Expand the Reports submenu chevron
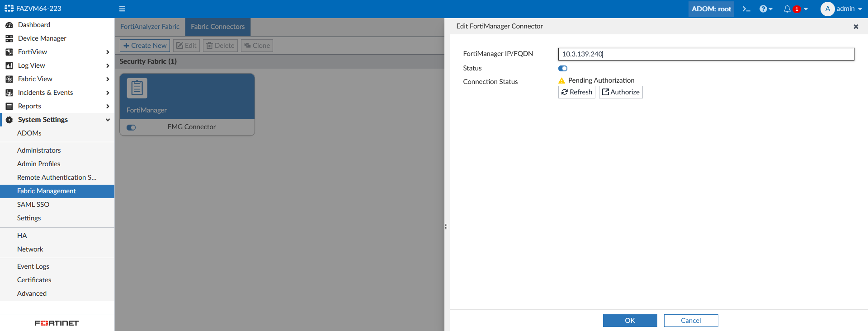Image resolution: width=868 pixels, height=331 pixels. (x=108, y=106)
